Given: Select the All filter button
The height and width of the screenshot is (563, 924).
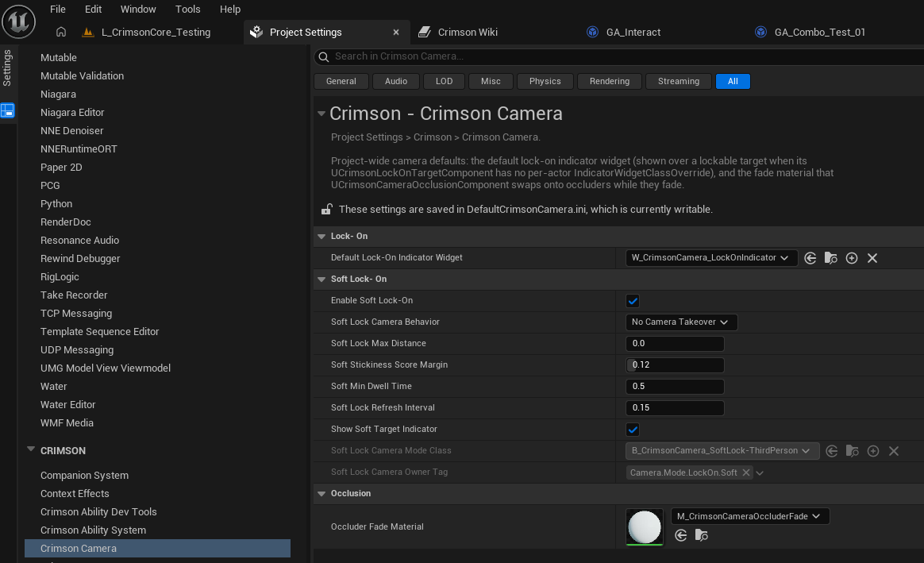Looking at the screenshot, I should click(x=733, y=81).
